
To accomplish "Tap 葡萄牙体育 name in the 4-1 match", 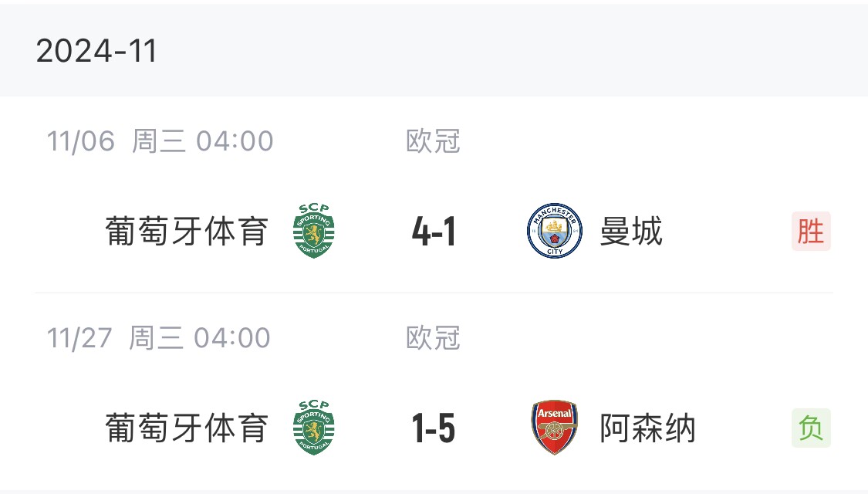I will (x=187, y=232).
